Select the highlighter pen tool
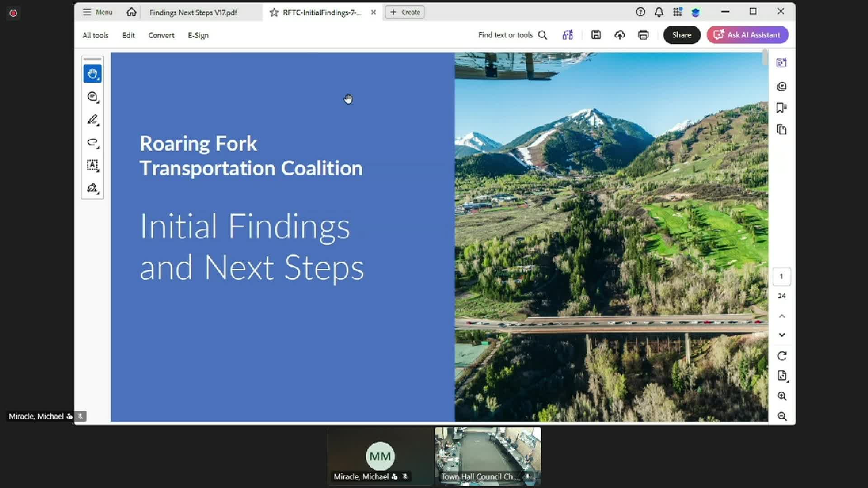 coord(92,120)
